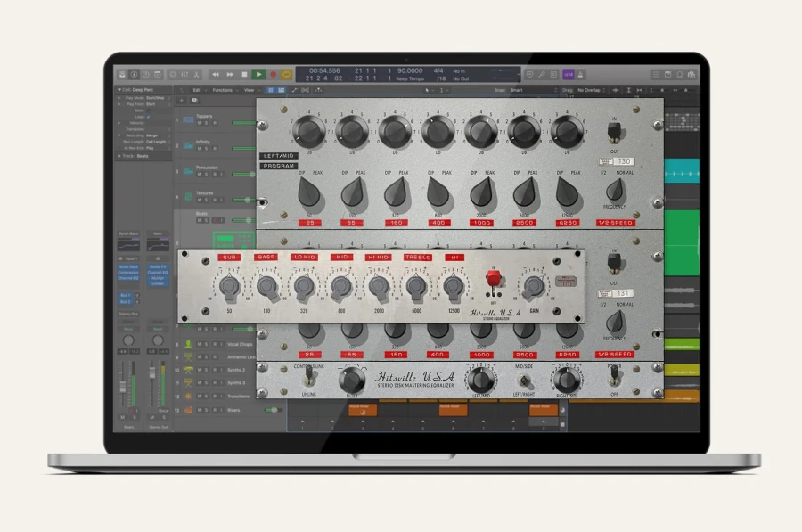The height and width of the screenshot is (532, 802).
Task: Click the Add Track plus button
Action: tap(181, 101)
